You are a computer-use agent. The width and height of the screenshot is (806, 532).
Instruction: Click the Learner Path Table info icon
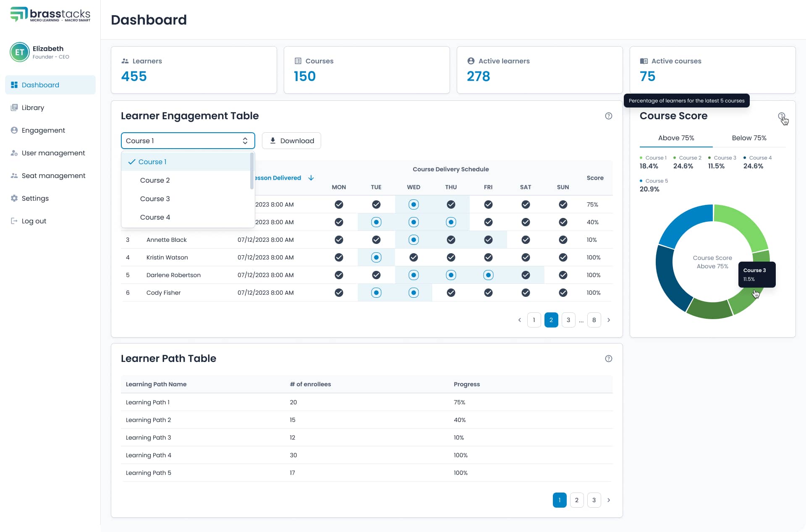[608, 359]
